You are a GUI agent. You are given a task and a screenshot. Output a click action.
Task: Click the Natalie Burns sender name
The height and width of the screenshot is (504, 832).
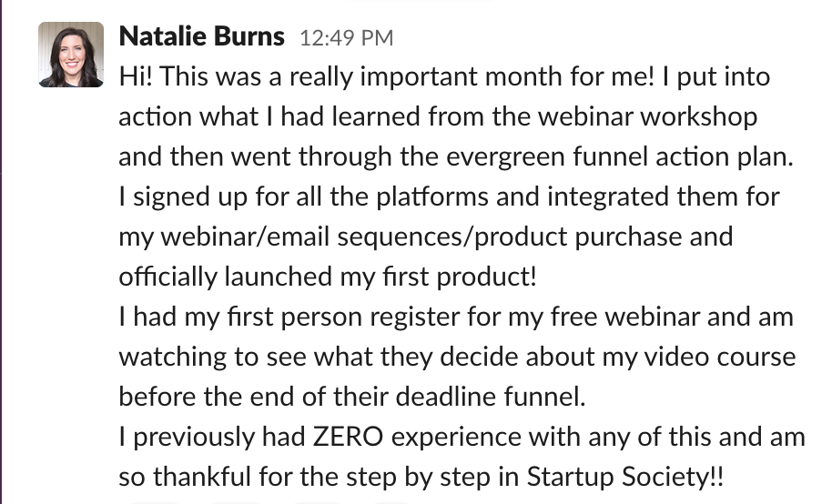(202, 36)
